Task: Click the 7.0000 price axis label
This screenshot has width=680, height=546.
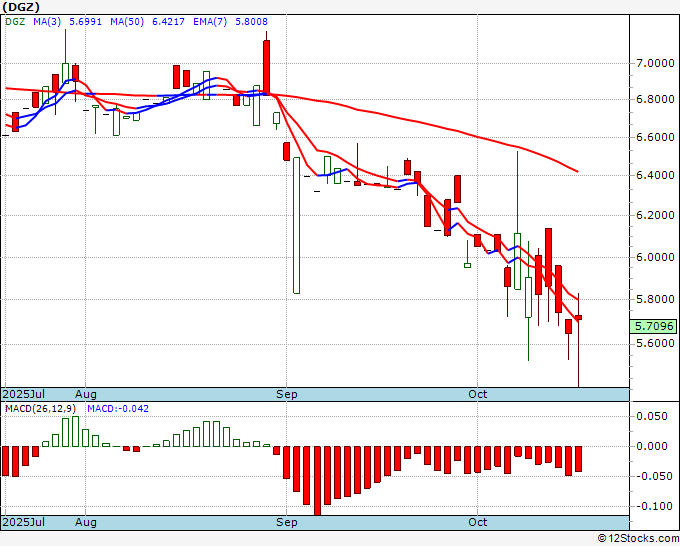Action: [655, 64]
